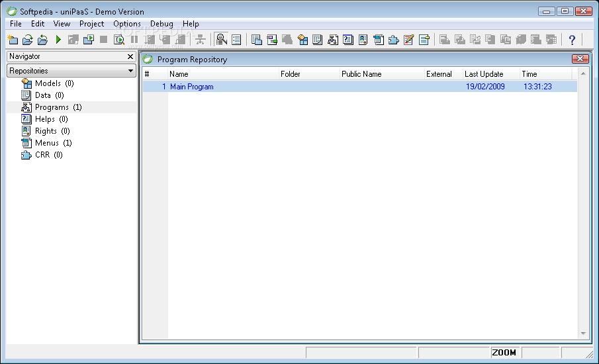Click the Open Project folder icon with green arrow

point(28,39)
